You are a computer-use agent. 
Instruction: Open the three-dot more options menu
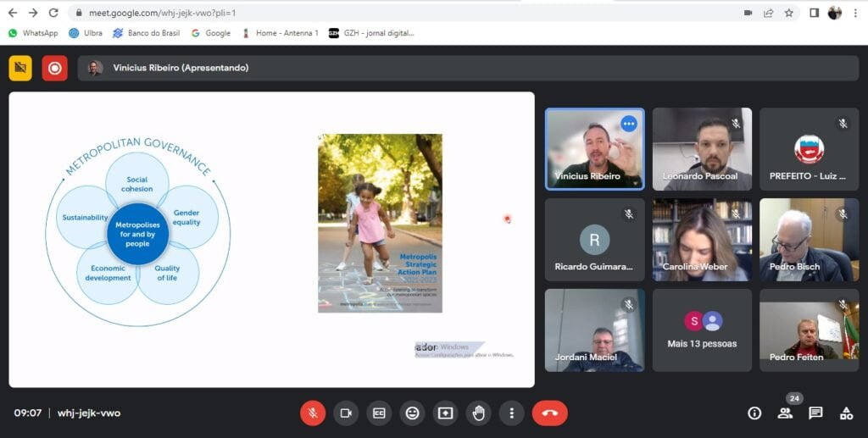click(x=511, y=413)
